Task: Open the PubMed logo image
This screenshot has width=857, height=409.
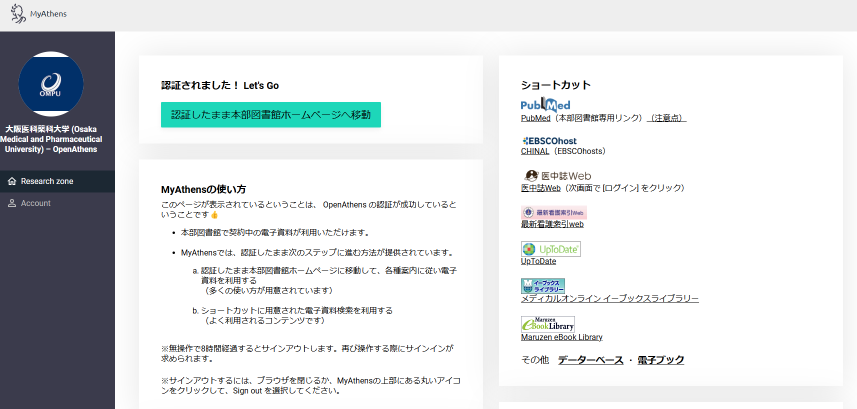Action: (x=545, y=105)
